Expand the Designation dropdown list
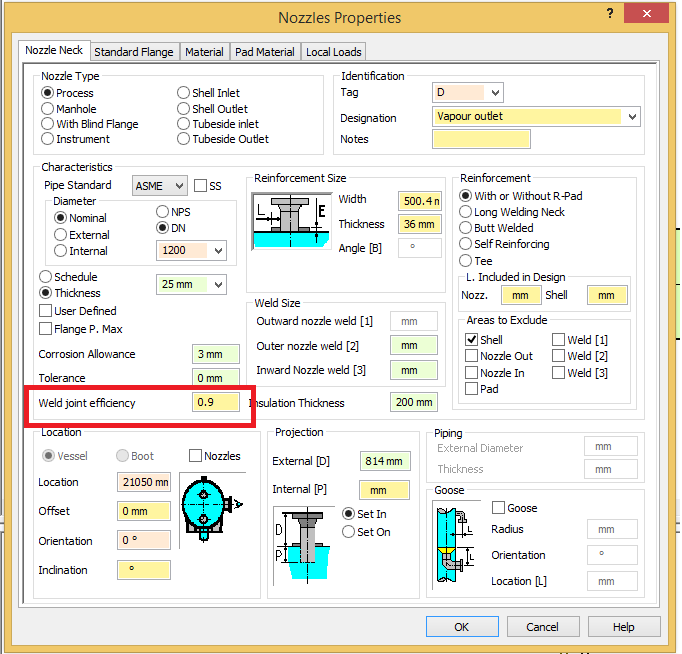 point(632,117)
